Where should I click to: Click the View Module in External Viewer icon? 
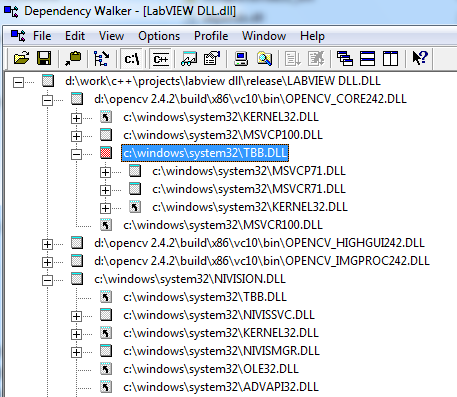tap(189, 59)
